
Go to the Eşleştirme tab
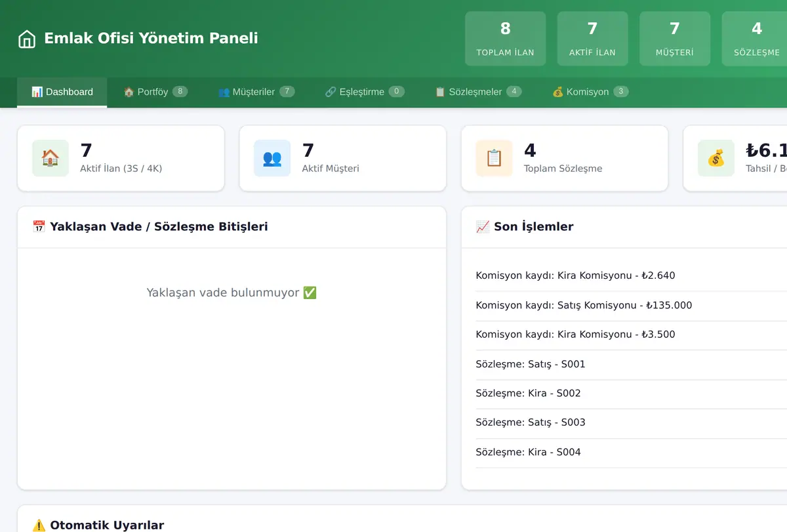[x=365, y=92]
